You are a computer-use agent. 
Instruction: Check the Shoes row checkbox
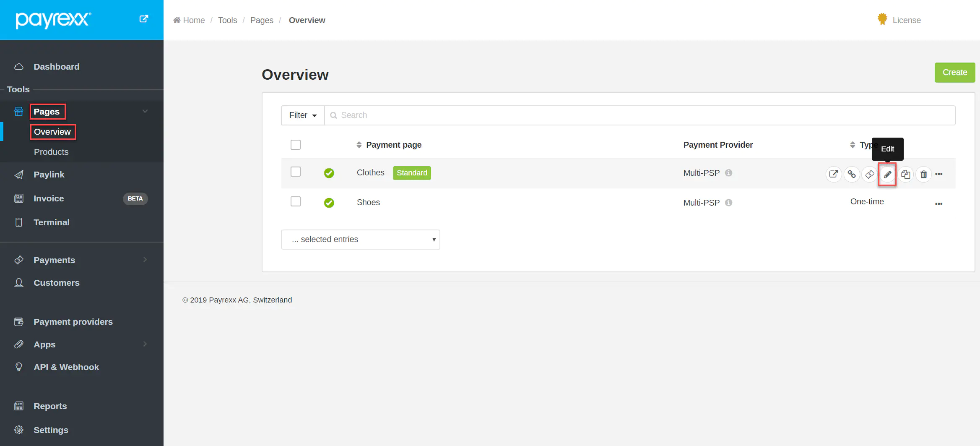(x=296, y=202)
